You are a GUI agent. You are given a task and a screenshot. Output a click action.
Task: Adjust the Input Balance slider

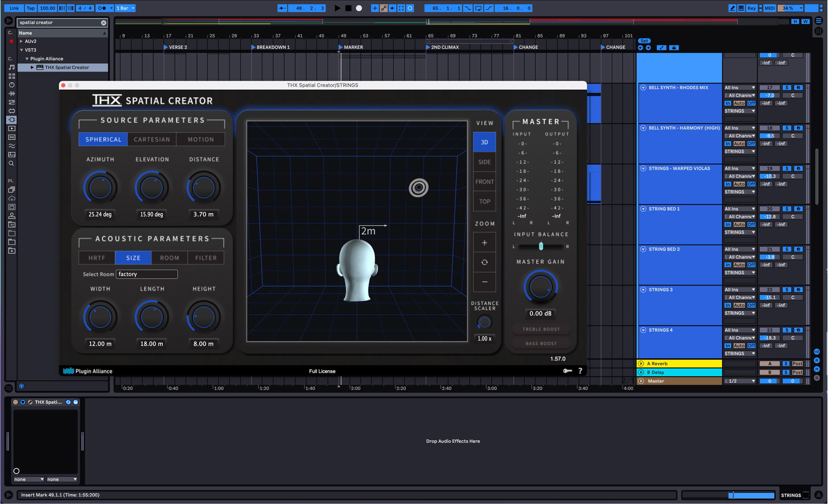click(x=541, y=246)
